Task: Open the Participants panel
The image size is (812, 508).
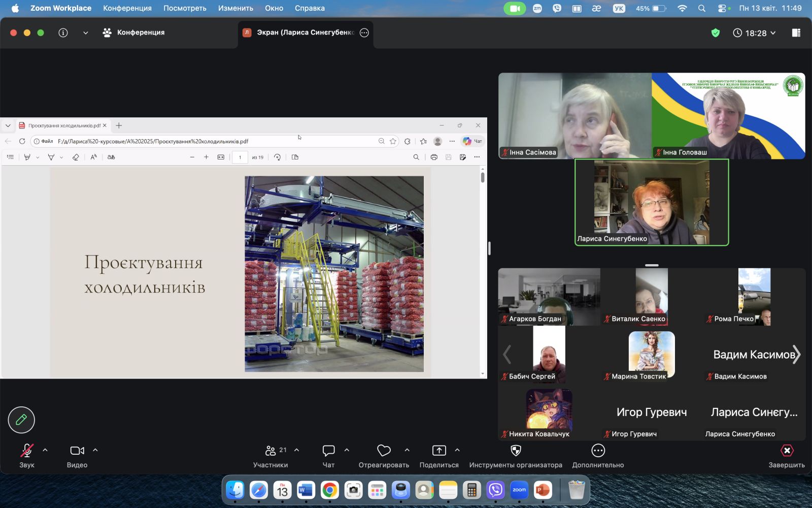Action: (270, 451)
